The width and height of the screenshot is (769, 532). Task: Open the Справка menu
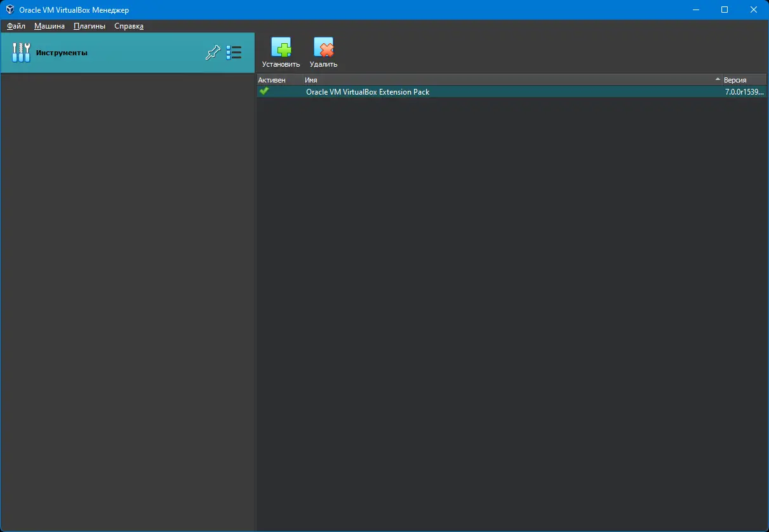pos(129,26)
